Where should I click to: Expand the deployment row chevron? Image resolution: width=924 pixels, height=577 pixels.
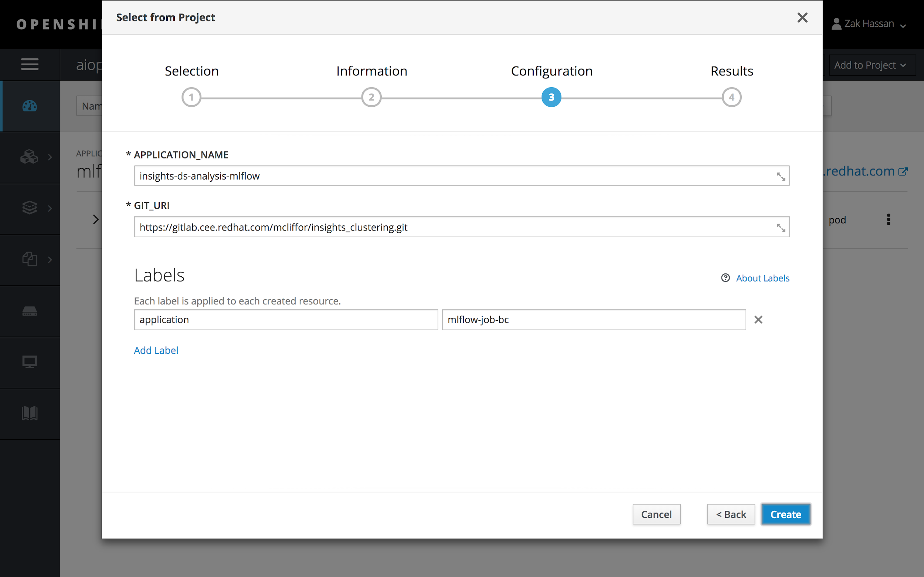point(96,219)
